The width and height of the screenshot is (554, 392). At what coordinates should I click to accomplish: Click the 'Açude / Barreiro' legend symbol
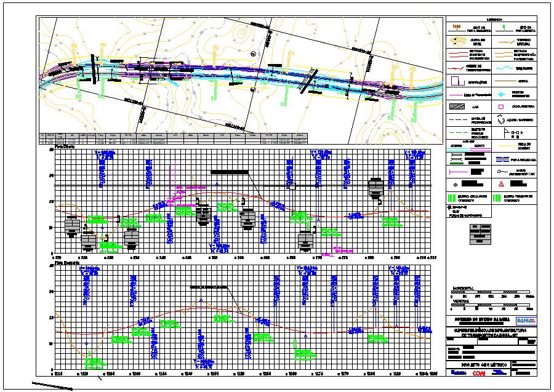tap(502, 118)
